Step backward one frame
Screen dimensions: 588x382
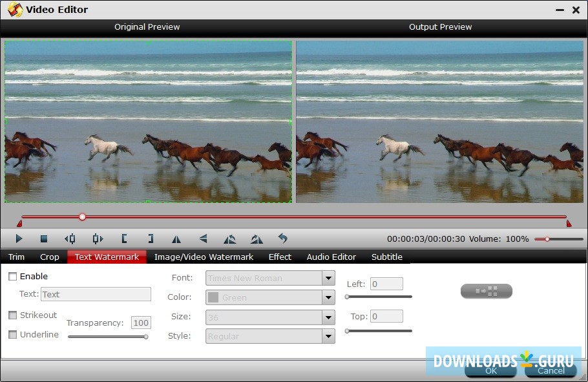(x=70, y=239)
